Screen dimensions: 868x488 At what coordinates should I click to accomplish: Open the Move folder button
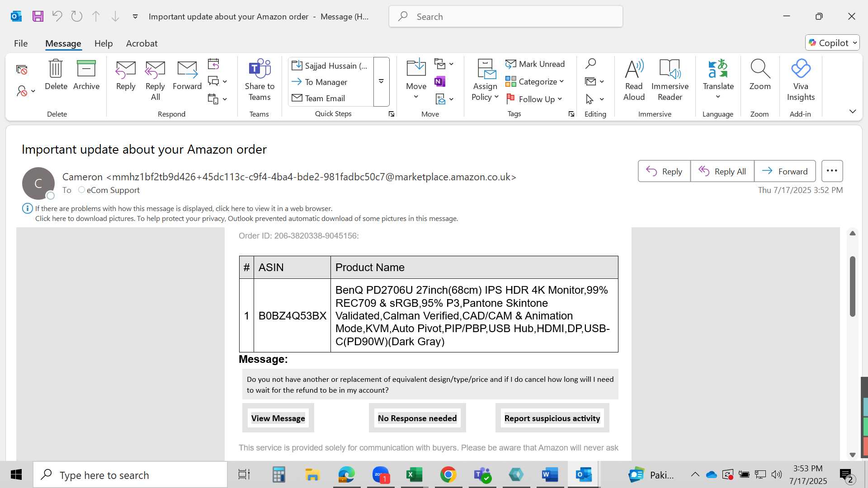[416, 80]
